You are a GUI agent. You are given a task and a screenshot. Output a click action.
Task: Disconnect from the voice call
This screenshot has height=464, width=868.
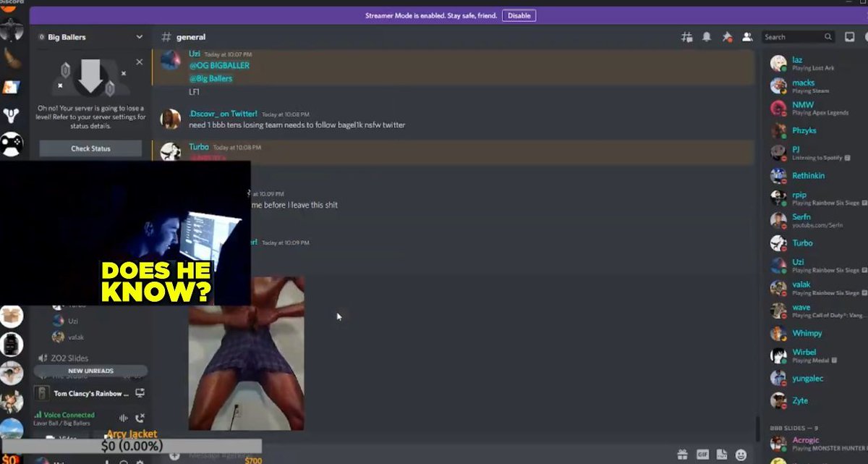(140, 418)
